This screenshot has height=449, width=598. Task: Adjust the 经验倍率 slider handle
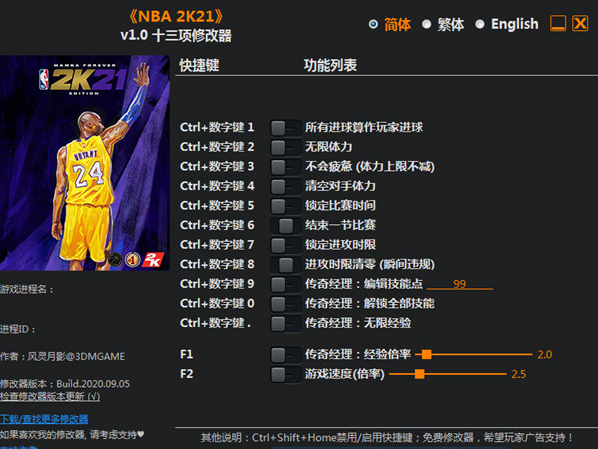point(427,354)
